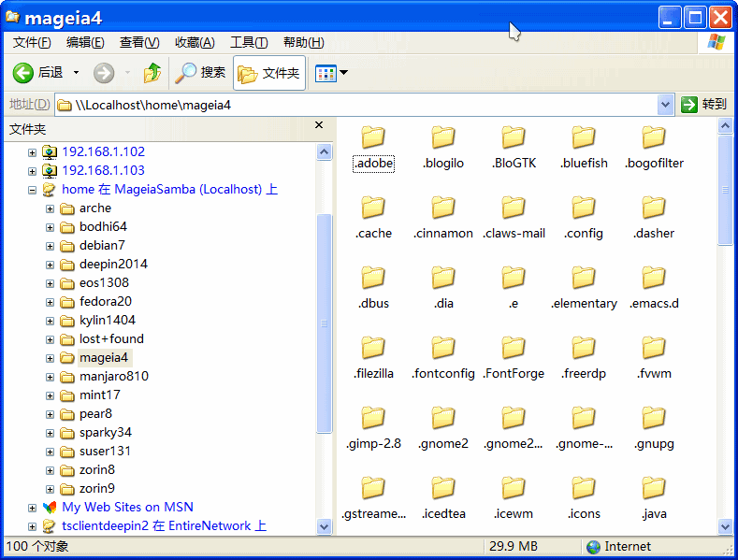Select the .elementary folder icon
738x560 pixels.
point(584,277)
